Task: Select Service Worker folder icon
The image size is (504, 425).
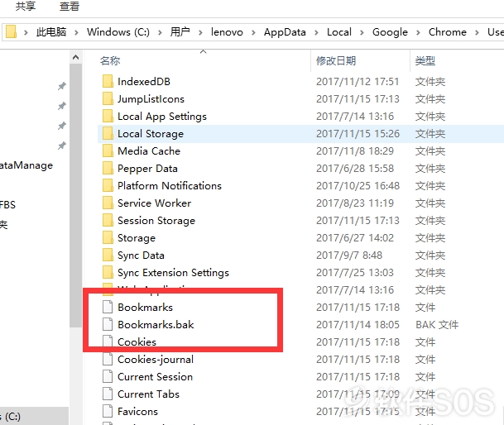Action: point(108,203)
